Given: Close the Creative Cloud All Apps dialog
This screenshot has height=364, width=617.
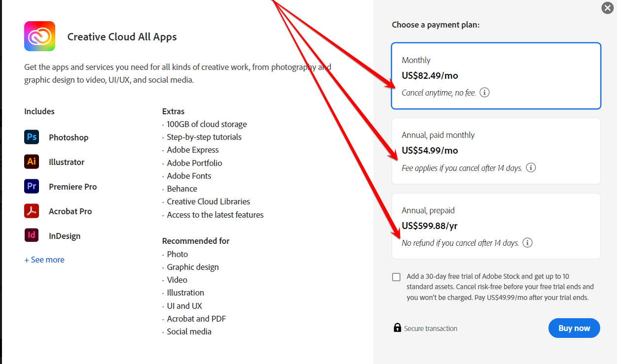Looking at the screenshot, I should [x=607, y=8].
